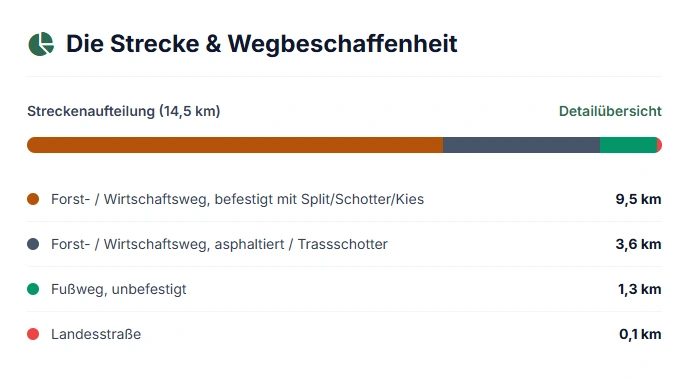Click the red dot beside Landesstraße
This screenshot has height=378, width=688.
point(33,334)
